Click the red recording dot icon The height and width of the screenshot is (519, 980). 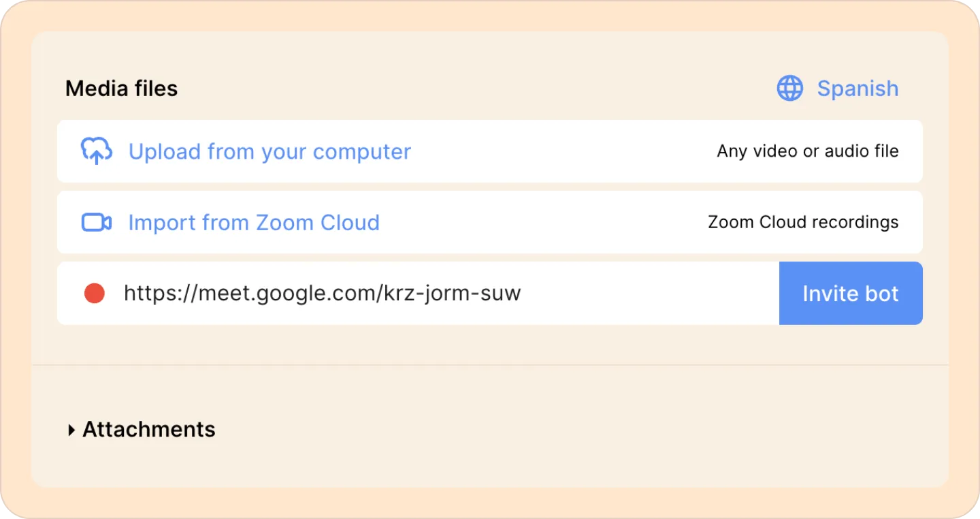coord(94,294)
